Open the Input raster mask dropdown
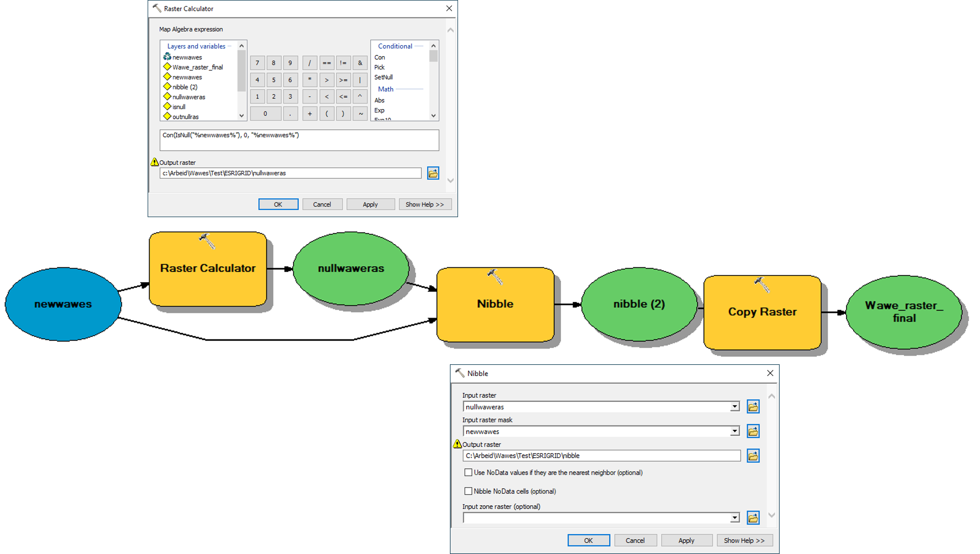Screen dimensions: 980x554 [x=734, y=431]
